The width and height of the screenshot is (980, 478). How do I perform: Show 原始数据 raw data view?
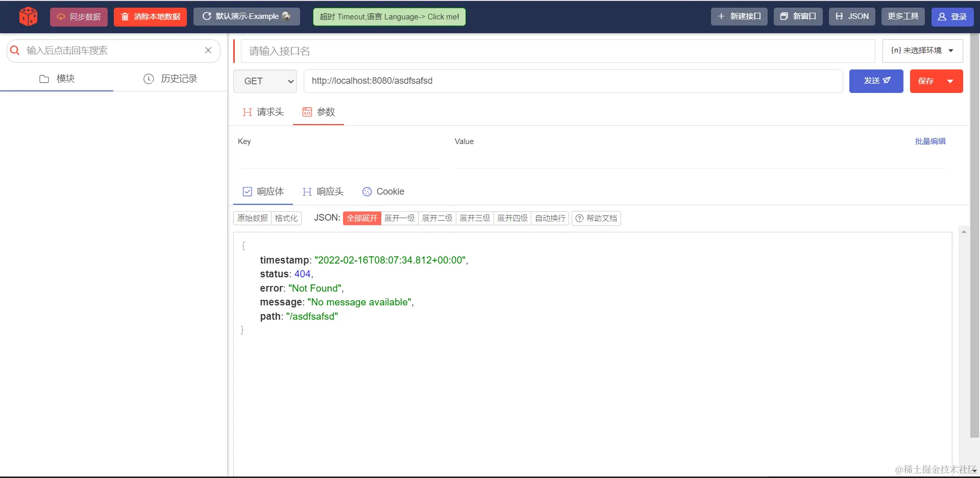(252, 218)
